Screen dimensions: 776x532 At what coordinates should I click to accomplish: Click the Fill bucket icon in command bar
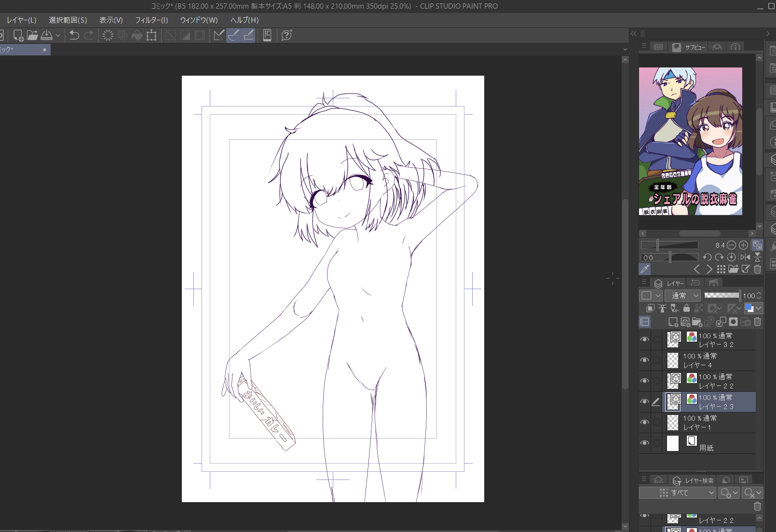tap(137, 35)
